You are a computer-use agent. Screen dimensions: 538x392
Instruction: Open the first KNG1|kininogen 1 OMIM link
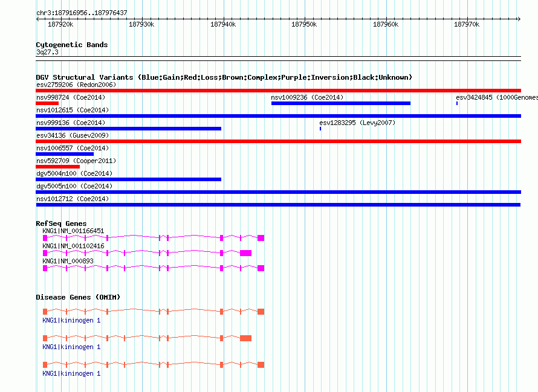pos(71,320)
